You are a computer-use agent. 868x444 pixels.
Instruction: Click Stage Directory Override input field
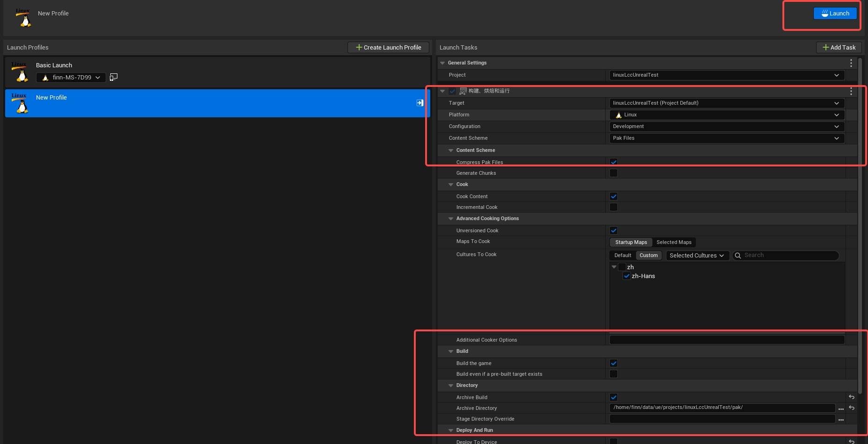click(x=722, y=419)
